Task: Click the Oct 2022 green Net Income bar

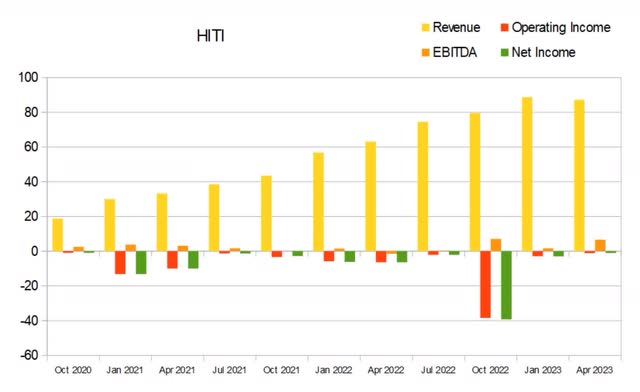Action: [506, 285]
